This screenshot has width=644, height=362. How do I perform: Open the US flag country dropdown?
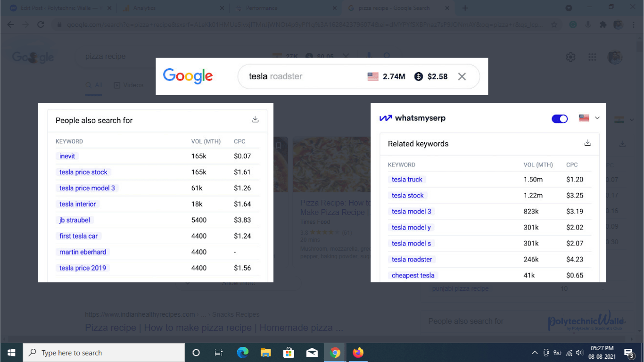tap(589, 118)
